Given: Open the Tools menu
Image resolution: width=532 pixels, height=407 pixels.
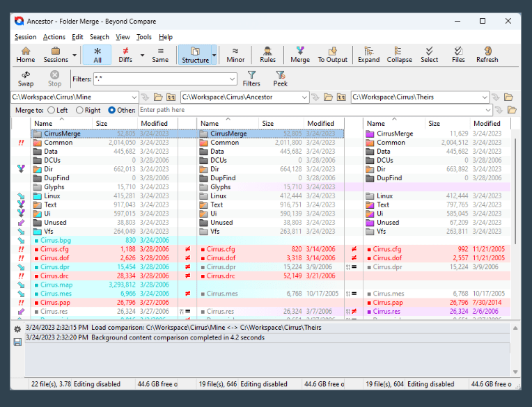Looking at the screenshot, I should [x=143, y=37].
